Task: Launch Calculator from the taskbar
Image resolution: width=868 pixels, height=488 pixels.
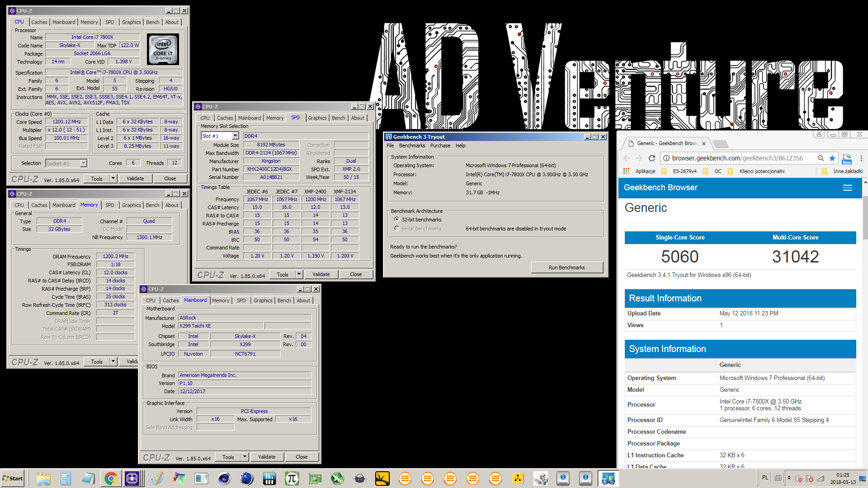Action: 66,479
